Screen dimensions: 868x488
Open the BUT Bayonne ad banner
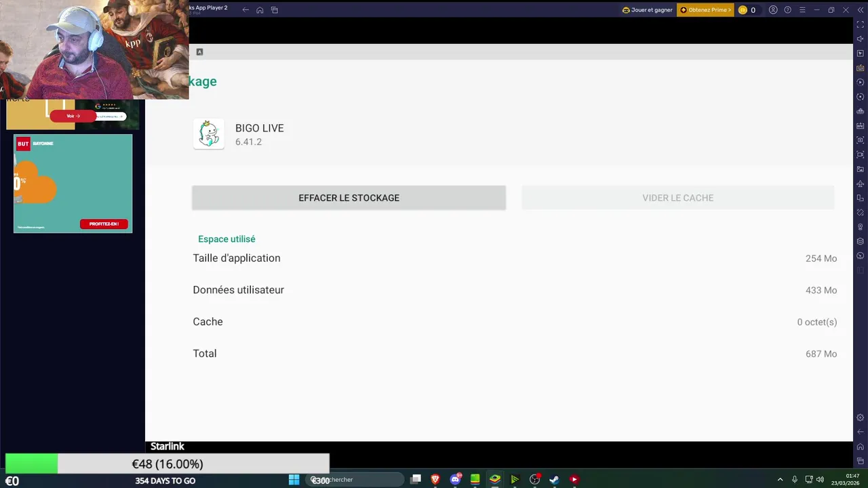[73, 184]
